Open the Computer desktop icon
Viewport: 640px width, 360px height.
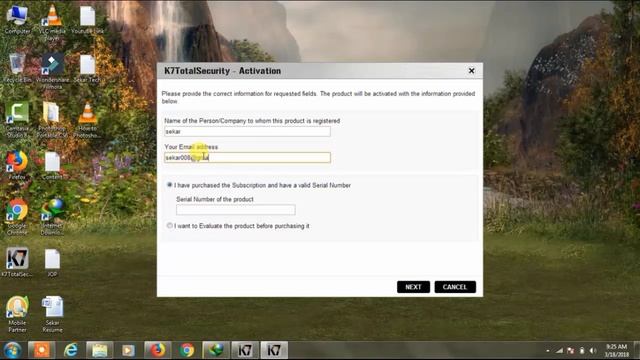(17, 19)
